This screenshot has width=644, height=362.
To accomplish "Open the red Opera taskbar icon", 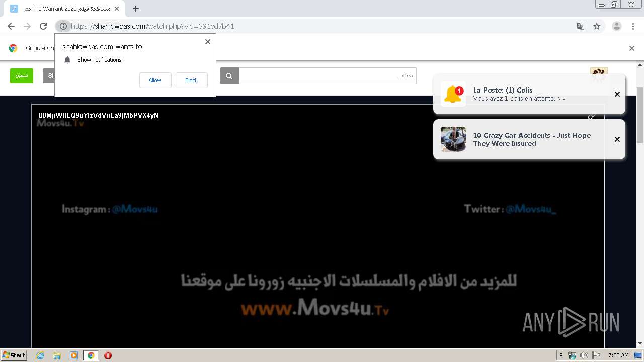I will point(108,355).
